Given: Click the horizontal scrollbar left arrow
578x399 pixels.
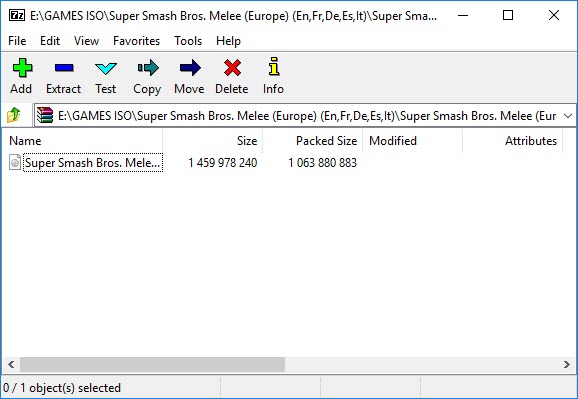Looking at the screenshot, I should 11,365.
